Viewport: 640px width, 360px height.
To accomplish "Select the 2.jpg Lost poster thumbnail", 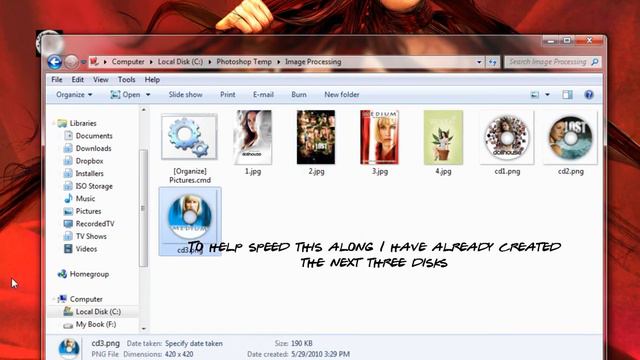I will [x=316, y=137].
